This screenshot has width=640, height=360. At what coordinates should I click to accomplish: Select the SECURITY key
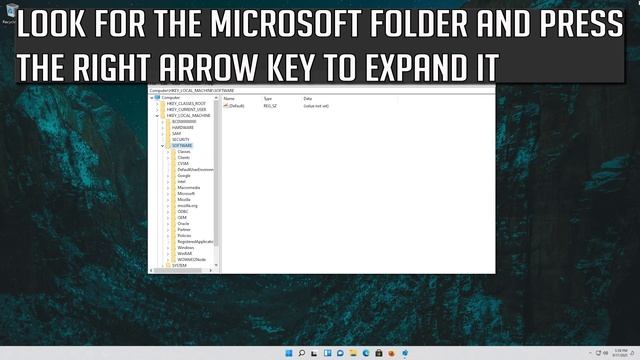pyautogui.click(x=181, y=140)
